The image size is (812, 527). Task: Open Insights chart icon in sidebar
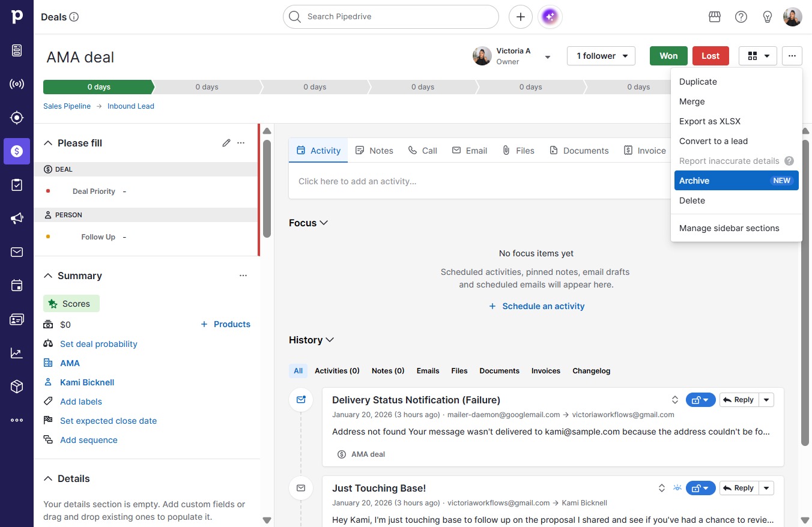(x=17, y=353)
